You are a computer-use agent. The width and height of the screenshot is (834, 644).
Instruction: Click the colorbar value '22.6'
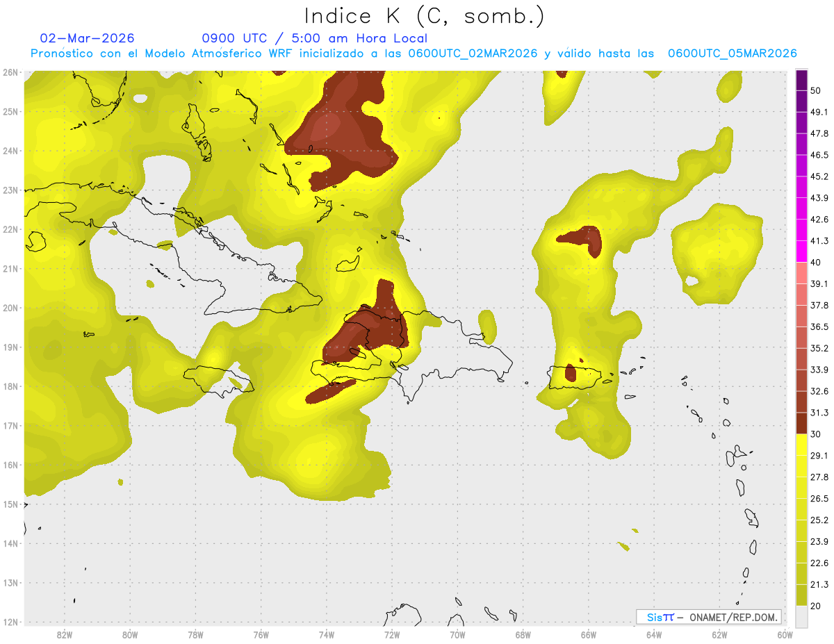(x=819, y=563)
